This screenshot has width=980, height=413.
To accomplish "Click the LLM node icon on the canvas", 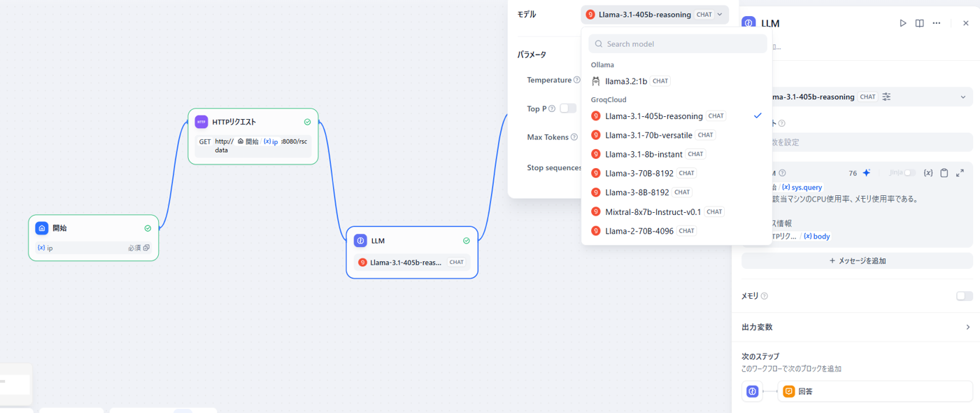I will pos(360,241).
